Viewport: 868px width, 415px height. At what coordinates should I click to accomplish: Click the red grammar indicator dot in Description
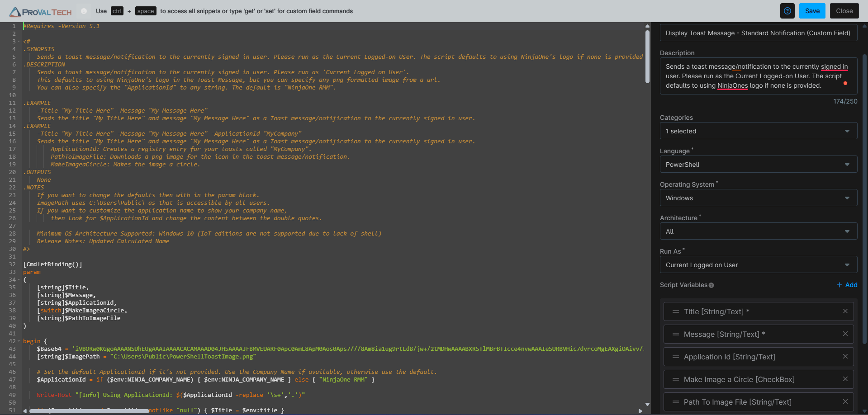(x=845, y=83)
